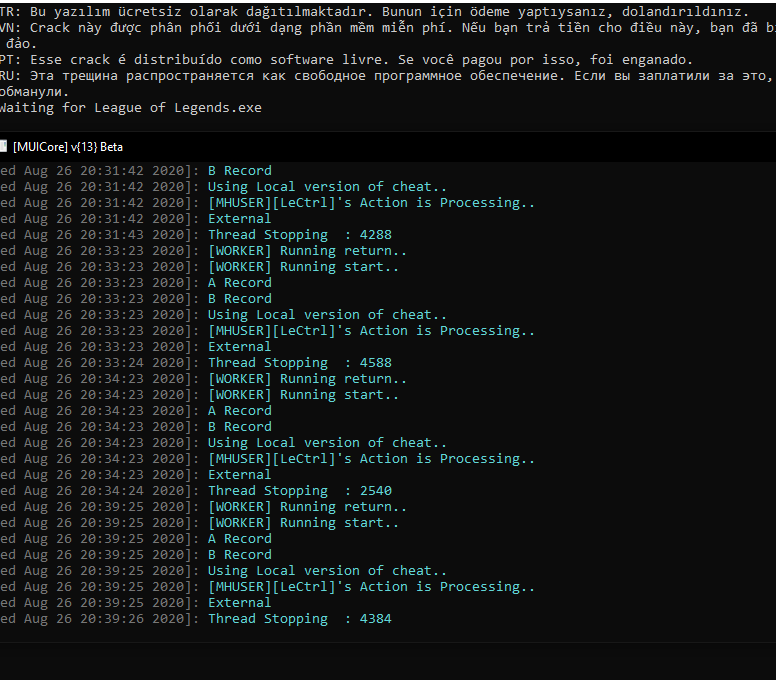Select "B Record" logged at 20:33:23

point(240,299)
